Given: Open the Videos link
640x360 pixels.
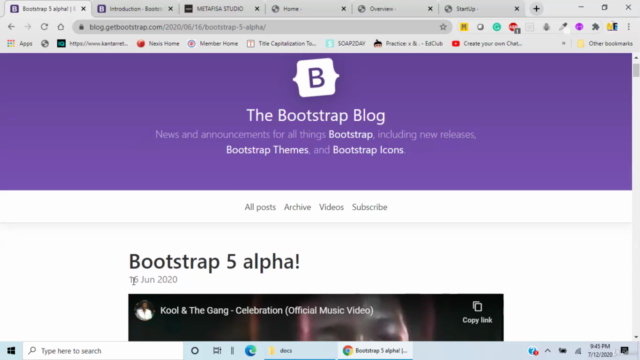Looking at the screenshot, I should 331,207.
